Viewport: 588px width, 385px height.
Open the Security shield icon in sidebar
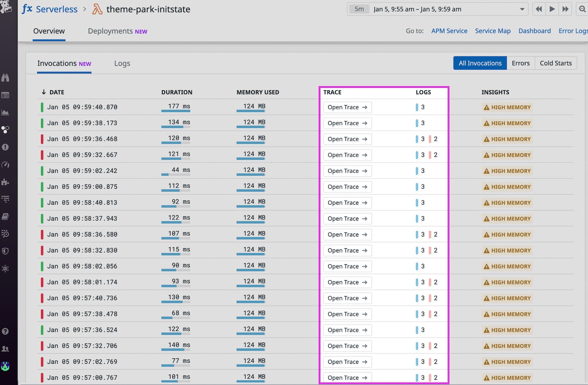click(x=5, y=251)
